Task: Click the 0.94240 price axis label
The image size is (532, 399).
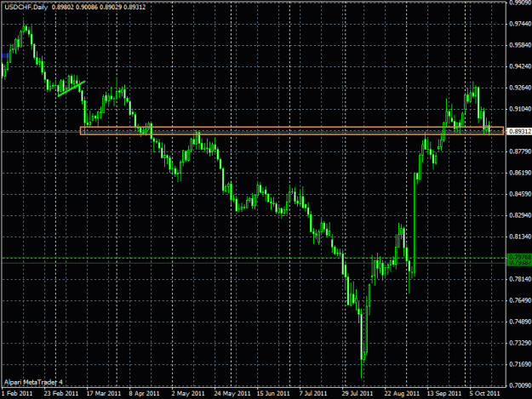Action: (x=520, y=66)
